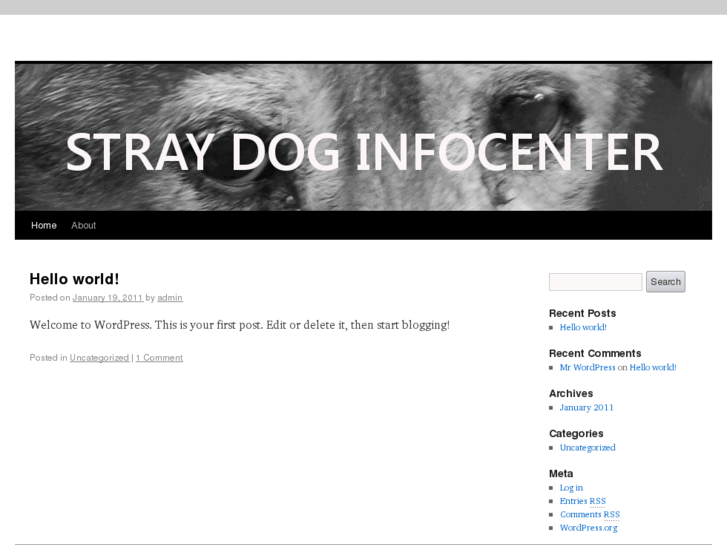Open Uncategorized under Categories
The image size is (727, 545).
587,448
